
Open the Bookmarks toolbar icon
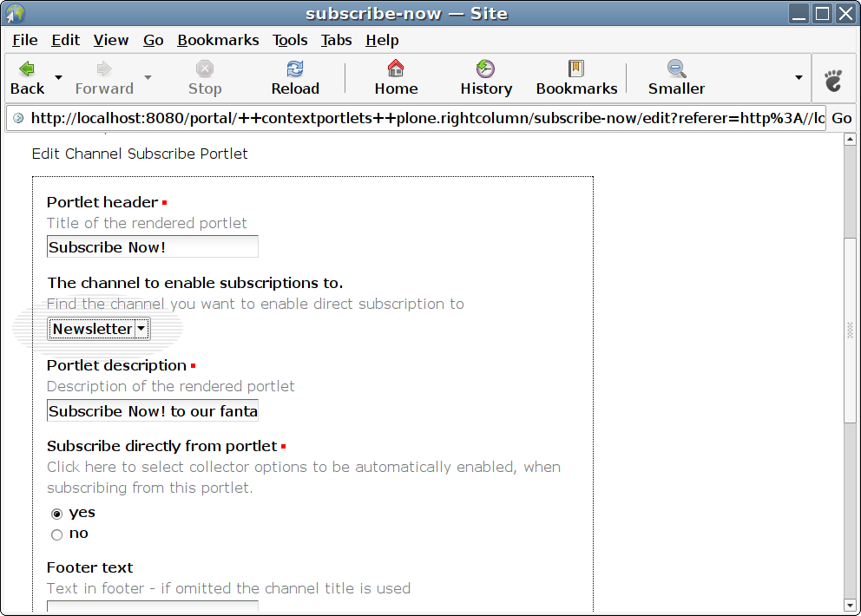coord(576,69)
